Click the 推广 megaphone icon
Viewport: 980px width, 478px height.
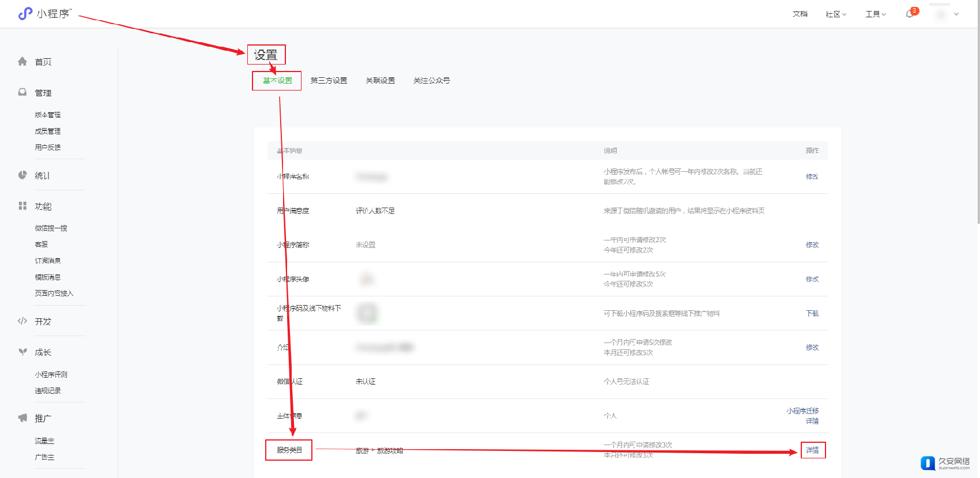pos(22,418)
